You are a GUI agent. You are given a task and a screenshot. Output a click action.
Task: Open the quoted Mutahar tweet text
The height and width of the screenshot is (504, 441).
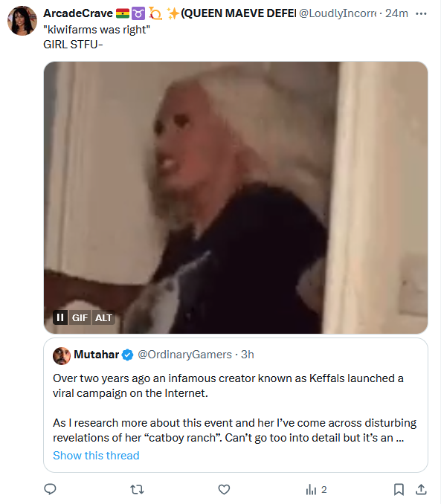point(234,408)
